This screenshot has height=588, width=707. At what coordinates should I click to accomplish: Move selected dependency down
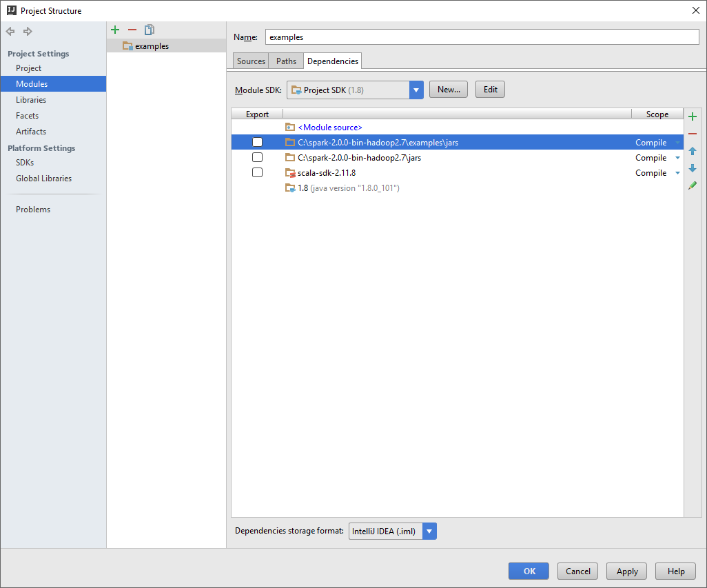693,168
